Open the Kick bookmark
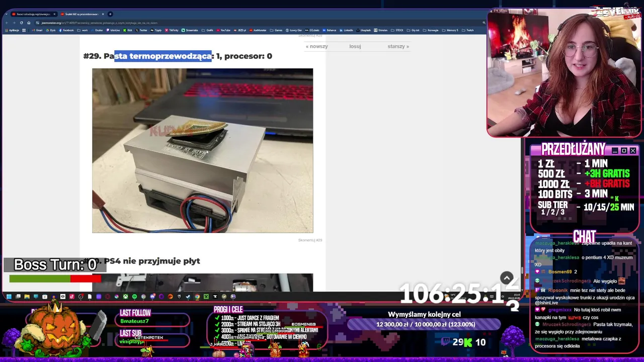Viewport: 644px width, 362px height. pyautogui.click(x=127, y=30)
